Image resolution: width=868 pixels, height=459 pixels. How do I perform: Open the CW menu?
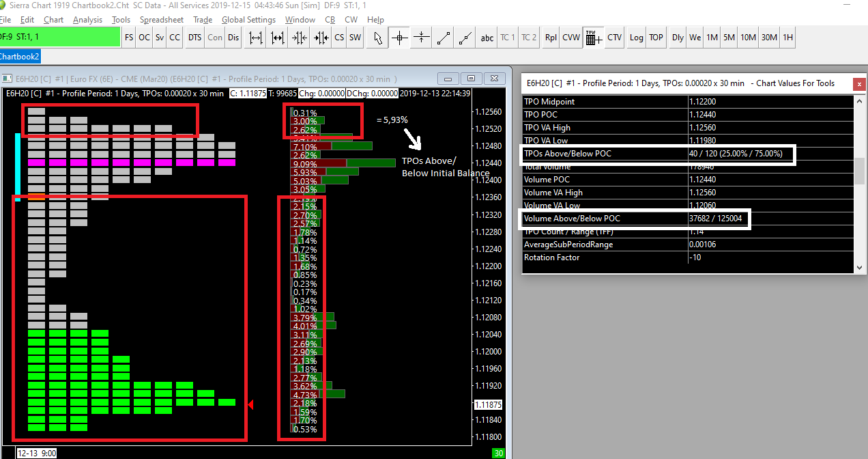(351, 20)
